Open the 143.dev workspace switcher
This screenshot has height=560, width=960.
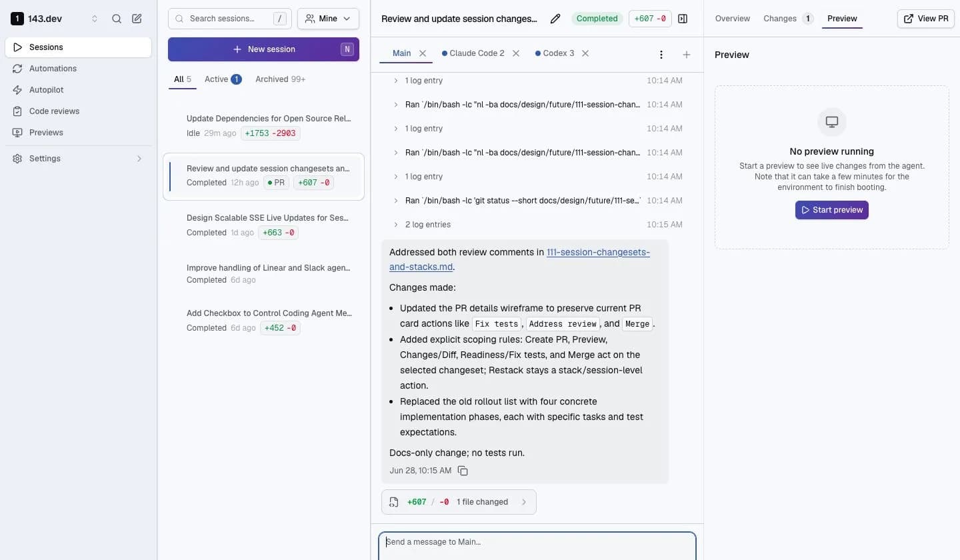point(55,19)
